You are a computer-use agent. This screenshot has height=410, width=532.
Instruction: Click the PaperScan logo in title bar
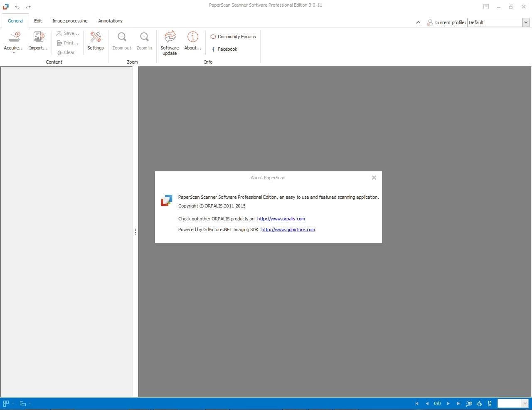coord(5,6)
